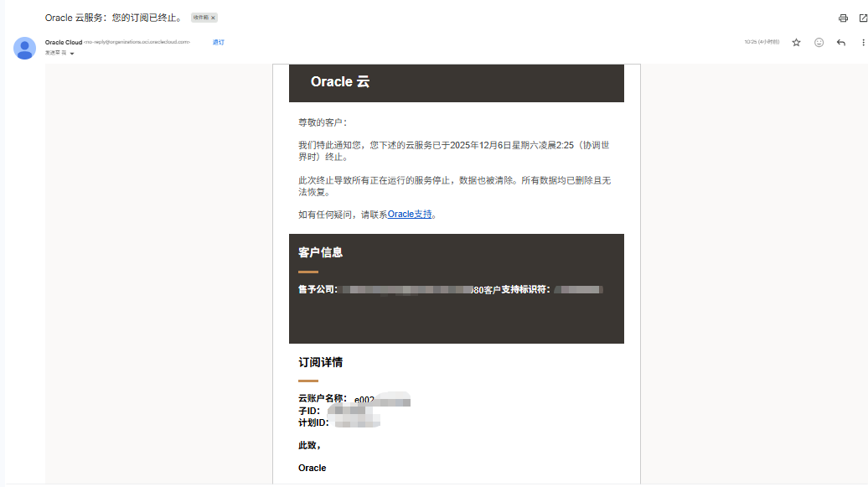Open the three-dot more options menu

click(x=863, y=42)
